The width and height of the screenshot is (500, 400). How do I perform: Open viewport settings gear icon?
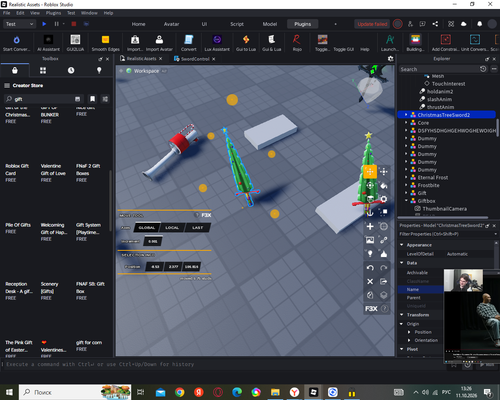[391, 59]
